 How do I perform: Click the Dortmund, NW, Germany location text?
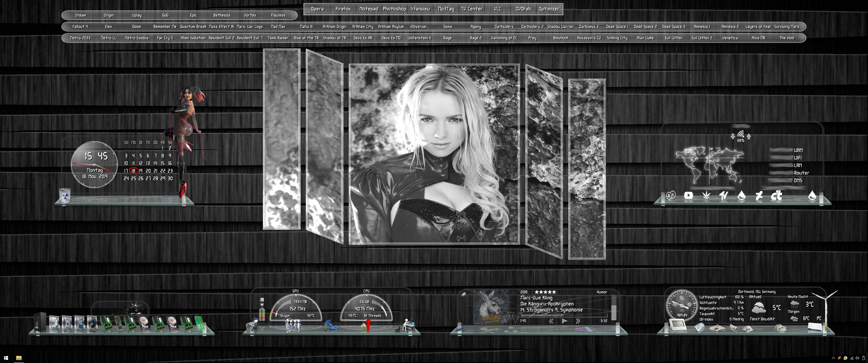[x=757, y=292]
